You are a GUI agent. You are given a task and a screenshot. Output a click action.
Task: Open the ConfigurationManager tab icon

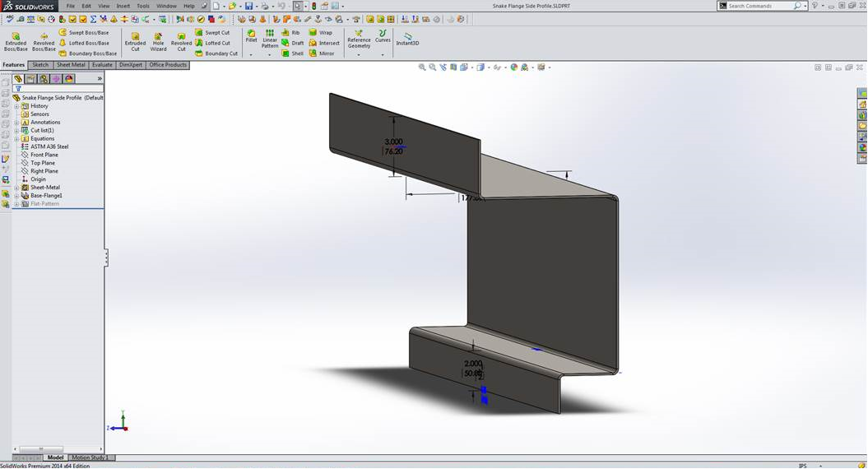44,79
